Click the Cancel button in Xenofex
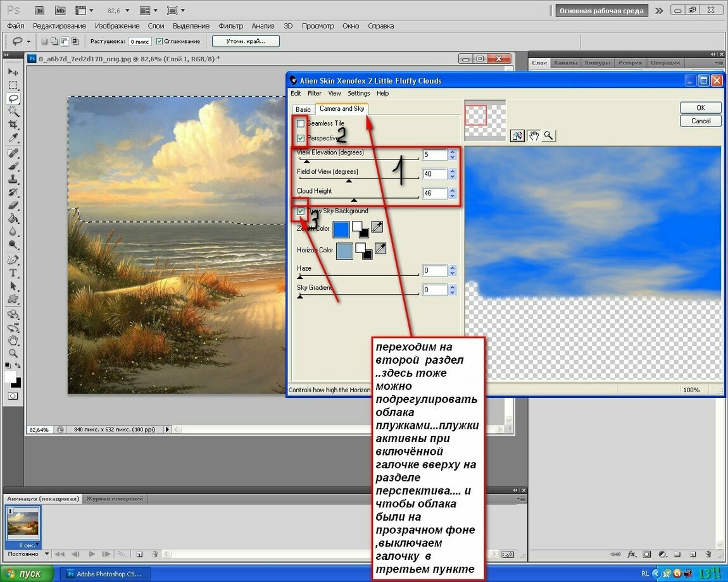Image resolution: width=728 pixels, height=582 pixels. click(701, 121)
